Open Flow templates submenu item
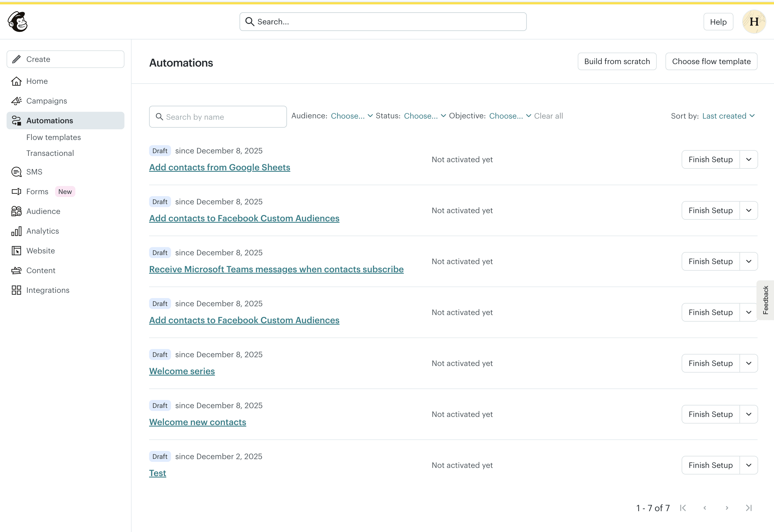Image resolution: width=774 pixels, height=532 pixels. (53, 137)
